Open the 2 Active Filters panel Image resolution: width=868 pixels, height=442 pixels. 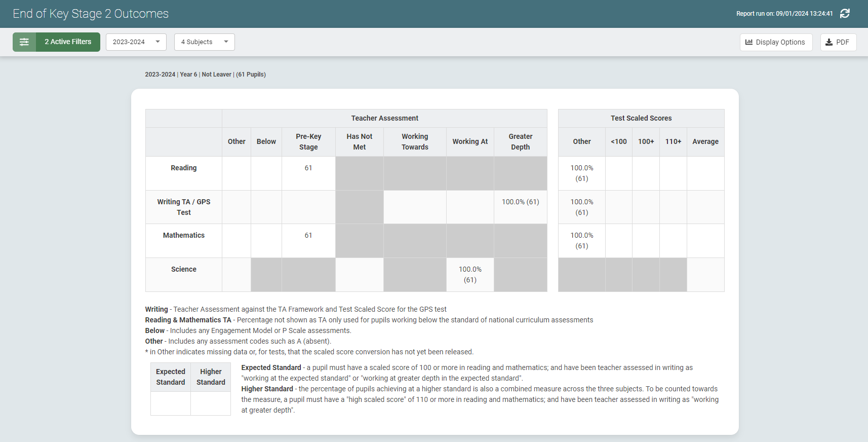68,42
